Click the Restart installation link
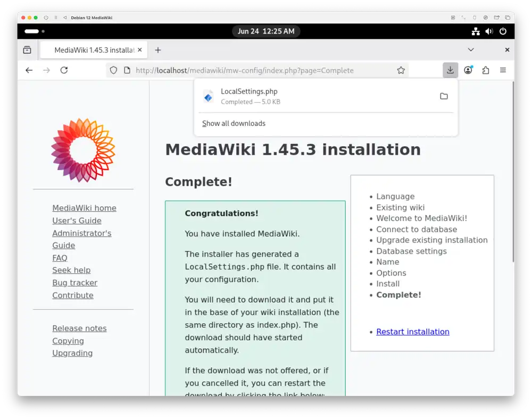The height and width of the screenshot is (419, 532). 413,332
